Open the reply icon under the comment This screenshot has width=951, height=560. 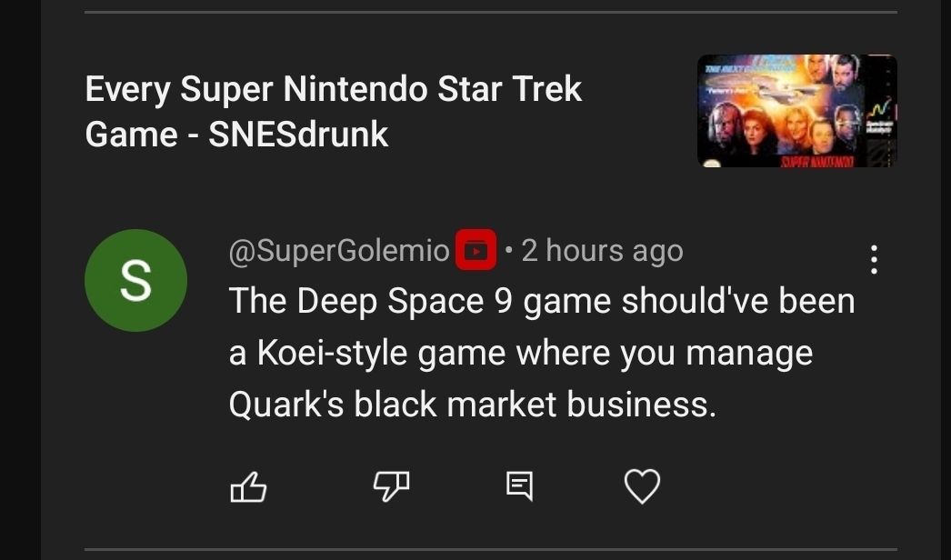point(519,487)
